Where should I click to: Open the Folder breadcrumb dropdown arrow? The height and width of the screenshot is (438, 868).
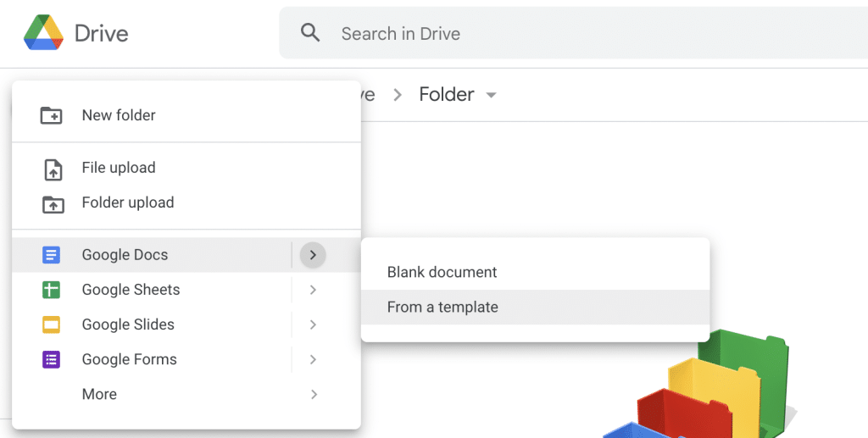pyautogui.click(x=491, y=95)
